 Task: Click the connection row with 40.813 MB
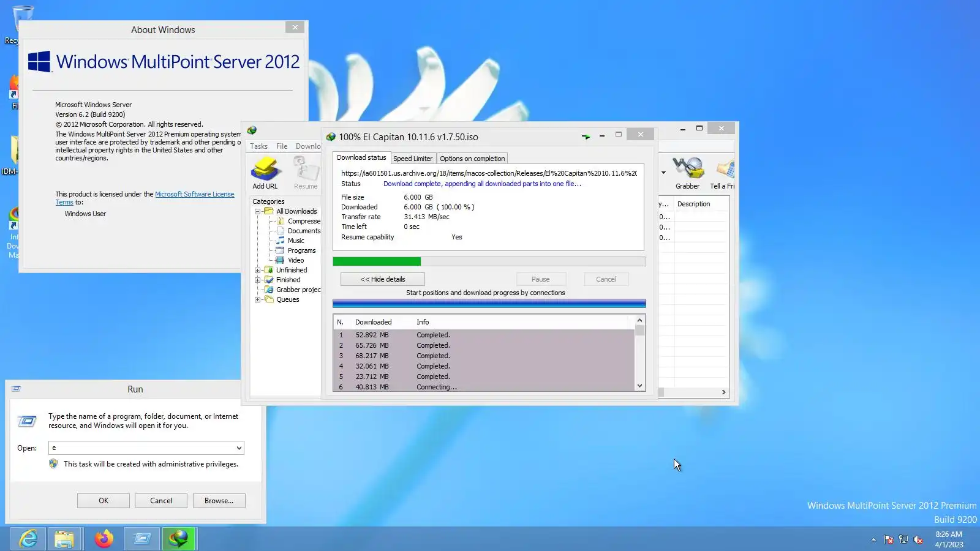(x=484, y=387)
